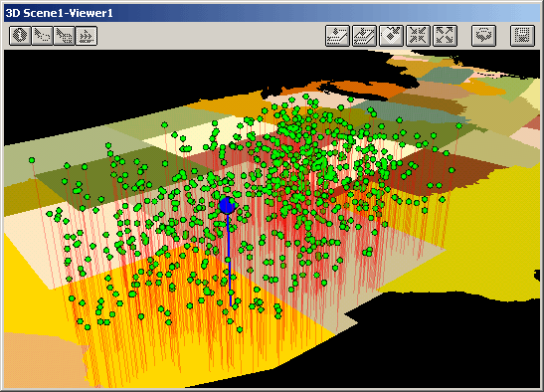Click the dark orange polygon near the top
The height and width of the screenshot is (392, 544).
(x=364, y=89)
